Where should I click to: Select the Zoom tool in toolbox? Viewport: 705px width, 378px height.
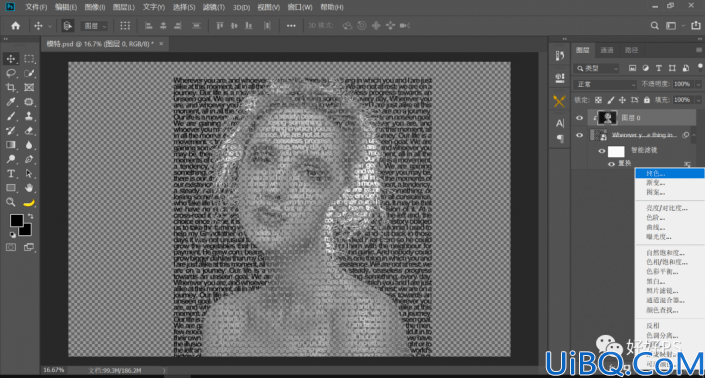point(11,202)
